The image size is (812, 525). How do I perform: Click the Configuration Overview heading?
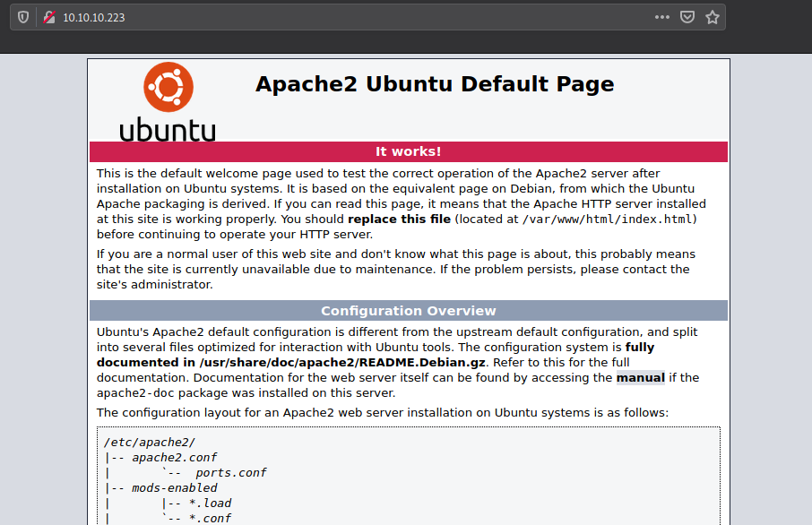point(408,311)
